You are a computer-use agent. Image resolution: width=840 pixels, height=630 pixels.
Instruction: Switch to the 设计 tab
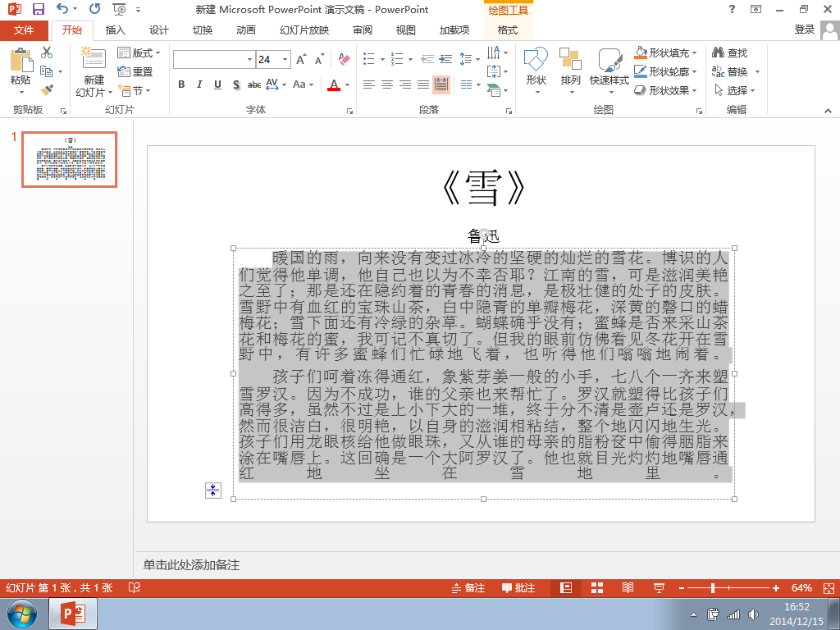tap(158, 30)
